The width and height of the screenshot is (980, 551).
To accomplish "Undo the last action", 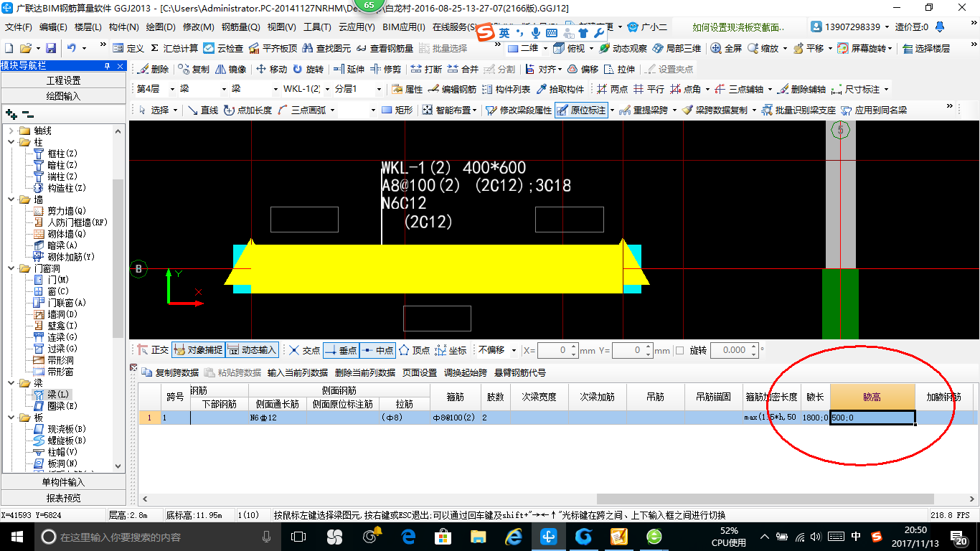I will [x=72, y=48].
